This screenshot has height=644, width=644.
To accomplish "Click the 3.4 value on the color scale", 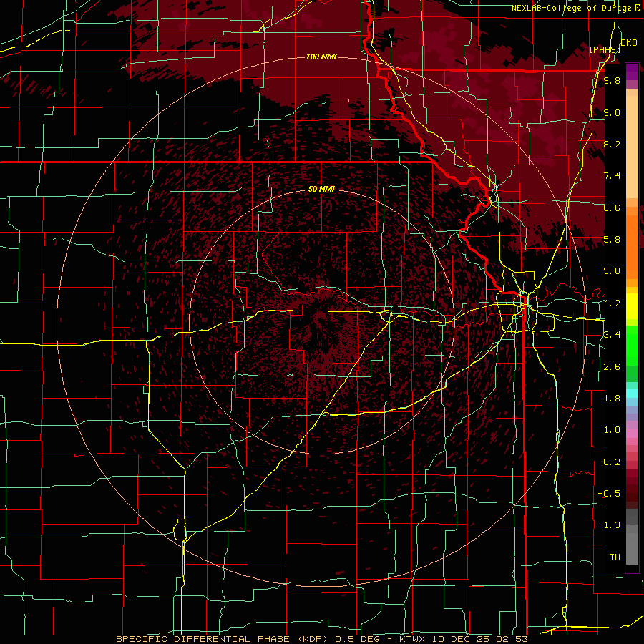I will point(612,335).
